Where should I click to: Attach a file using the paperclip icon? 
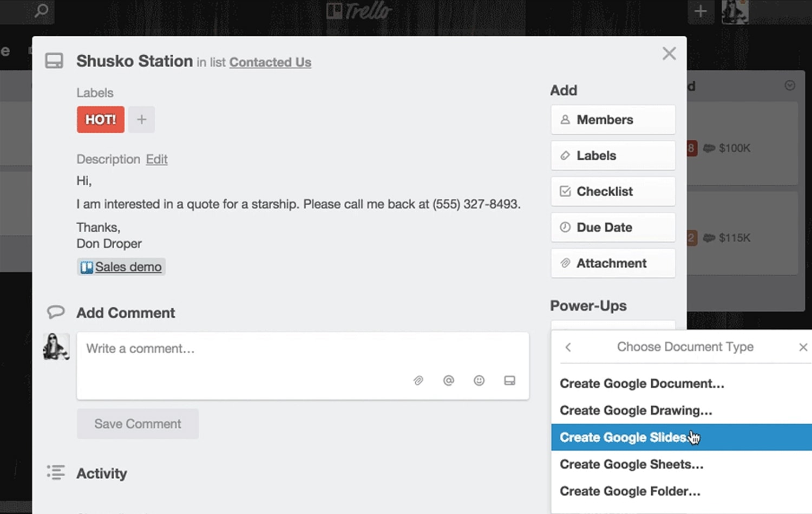pyautogui.click(x=418, y=381)
